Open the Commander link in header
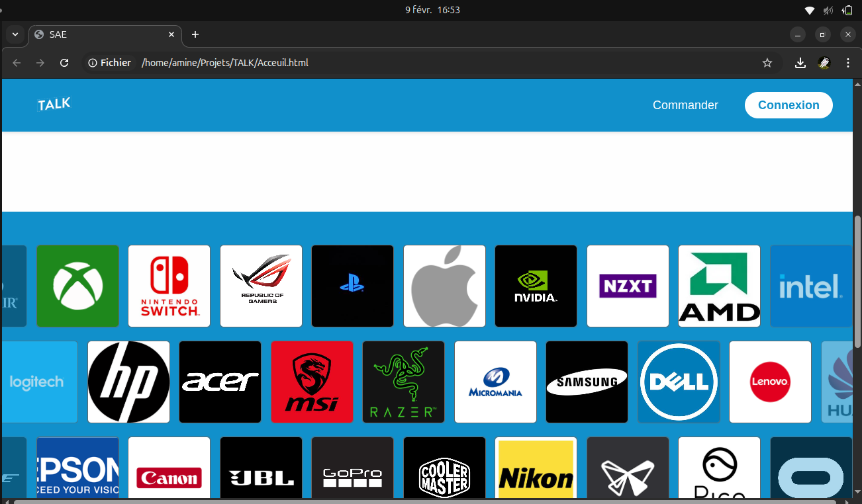Screen dimensions: 862x504 point(685,105)
